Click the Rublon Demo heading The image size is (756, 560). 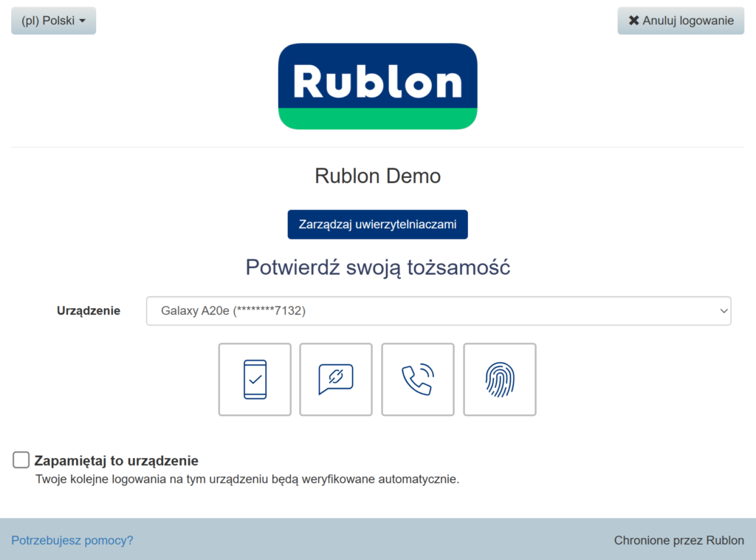pyautogui.click(x=377, y=176)
